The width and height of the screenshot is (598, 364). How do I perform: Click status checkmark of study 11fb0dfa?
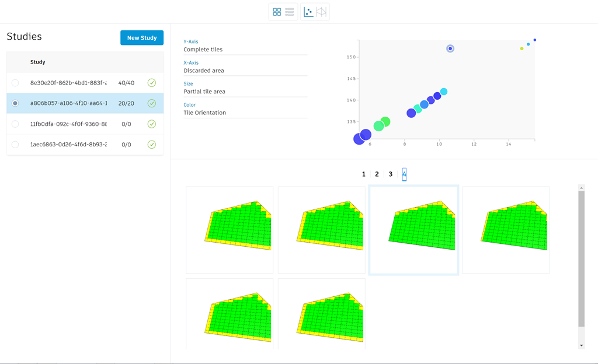[152, 124]
